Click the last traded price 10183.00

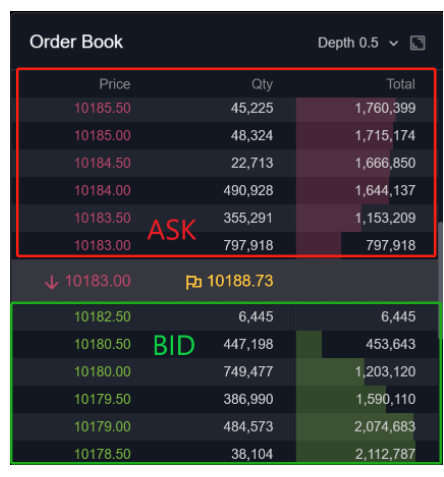pos(97,281)
